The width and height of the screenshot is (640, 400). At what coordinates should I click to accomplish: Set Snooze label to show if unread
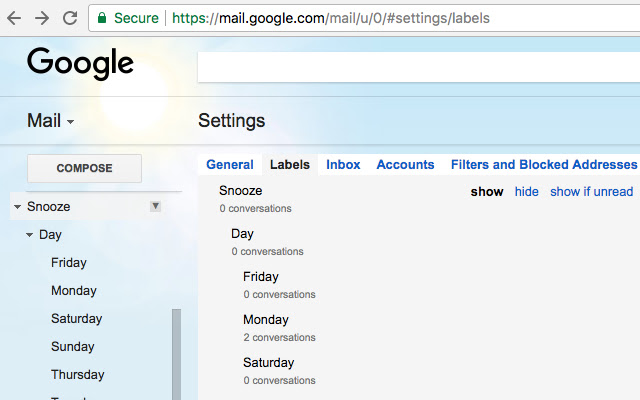pyautogui.click(x=591, y=191)
